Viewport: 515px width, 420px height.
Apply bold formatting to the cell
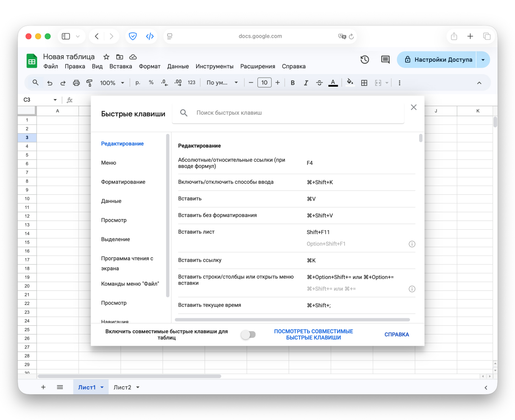coord(292,83)
